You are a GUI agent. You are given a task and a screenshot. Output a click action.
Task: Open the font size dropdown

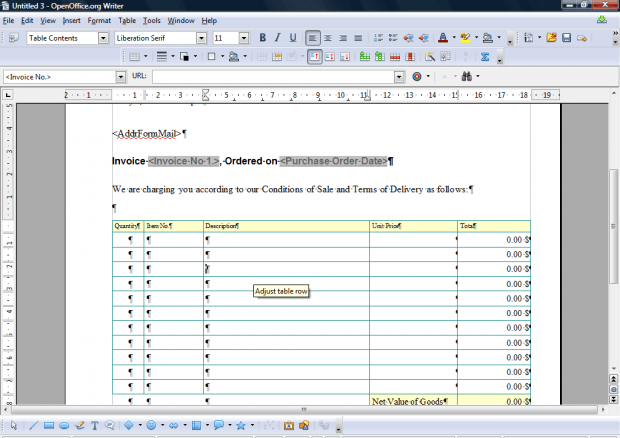244,38
